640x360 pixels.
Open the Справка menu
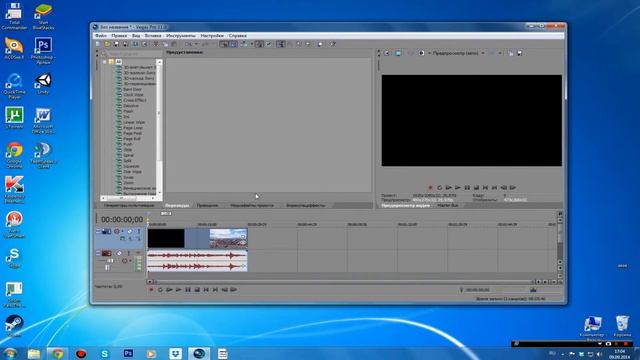tap(238, 36)
